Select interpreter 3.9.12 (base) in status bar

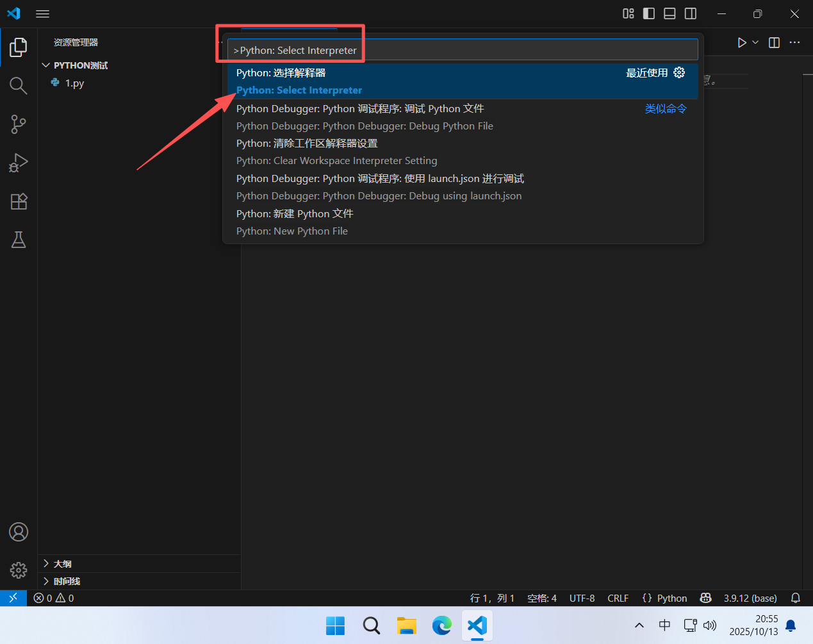pyautogui.click(x=750, y=598)
